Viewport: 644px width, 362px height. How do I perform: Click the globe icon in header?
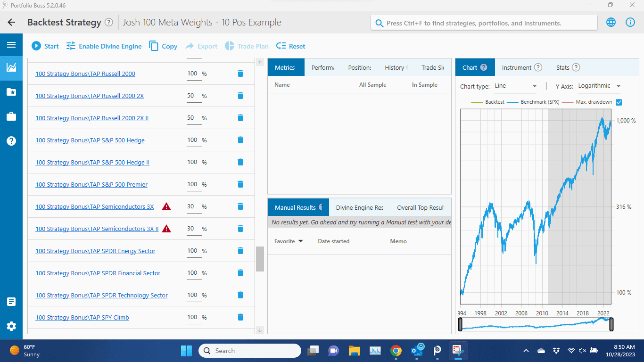point(611,22)
